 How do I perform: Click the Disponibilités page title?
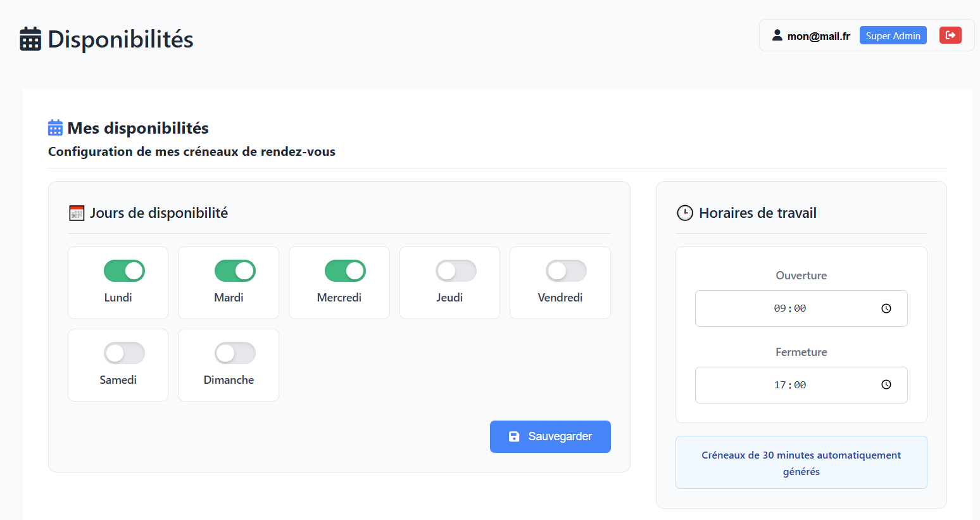click(x=120, y=39)
